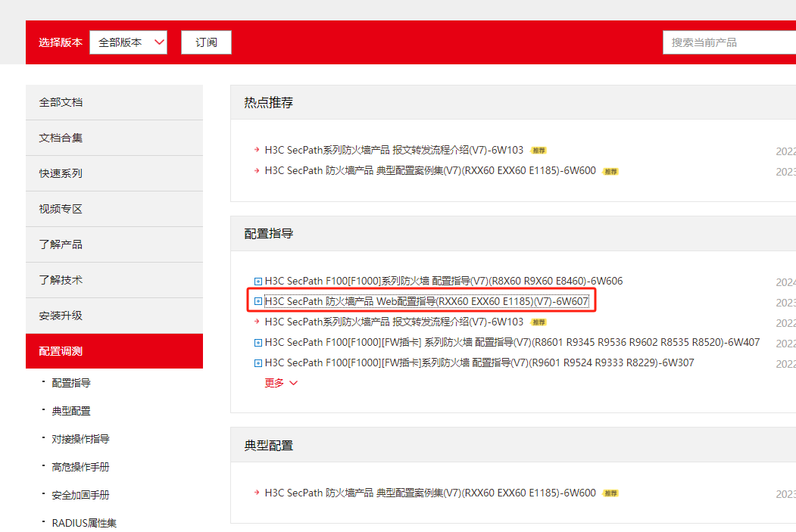Expand plus icon for Web配置指导 6W607
The image size is (796, 532).
(x=258, y=302)
